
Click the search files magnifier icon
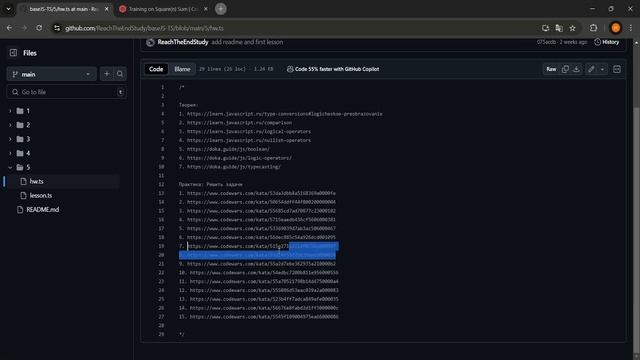120,74
